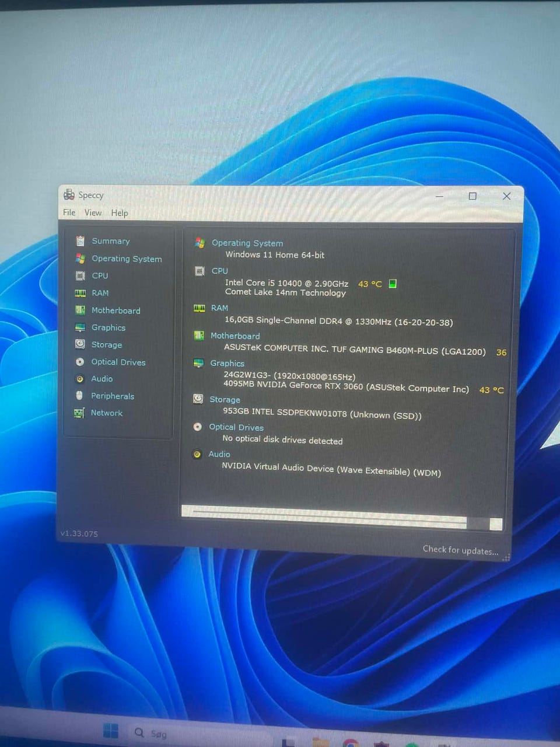The image size is (560, 747).
Task: Click the CPU temperature reading 43 °C
Action: point(370,284)
